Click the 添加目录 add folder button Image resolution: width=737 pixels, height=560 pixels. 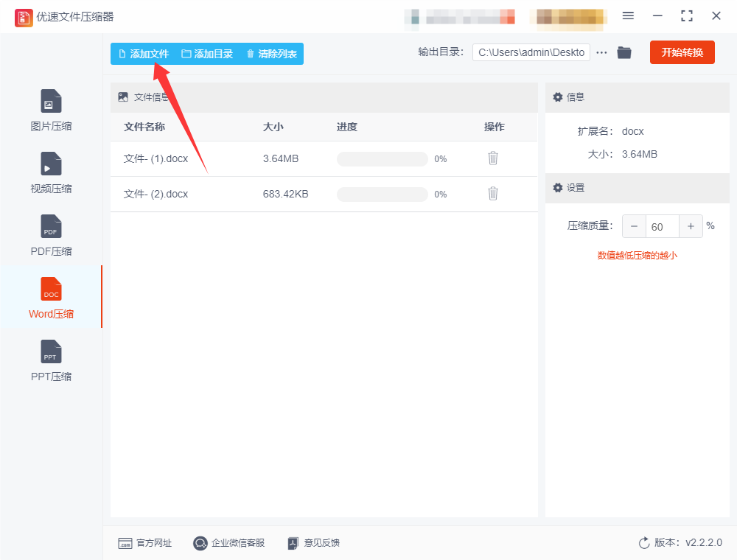(x=207, y=54)
